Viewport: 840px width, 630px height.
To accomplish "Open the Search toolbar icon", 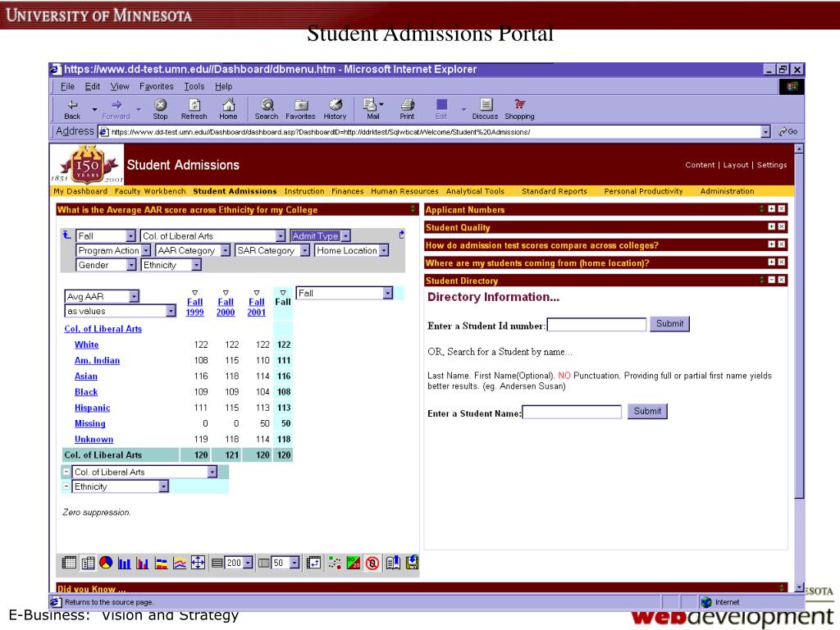I will coord(267,109).
